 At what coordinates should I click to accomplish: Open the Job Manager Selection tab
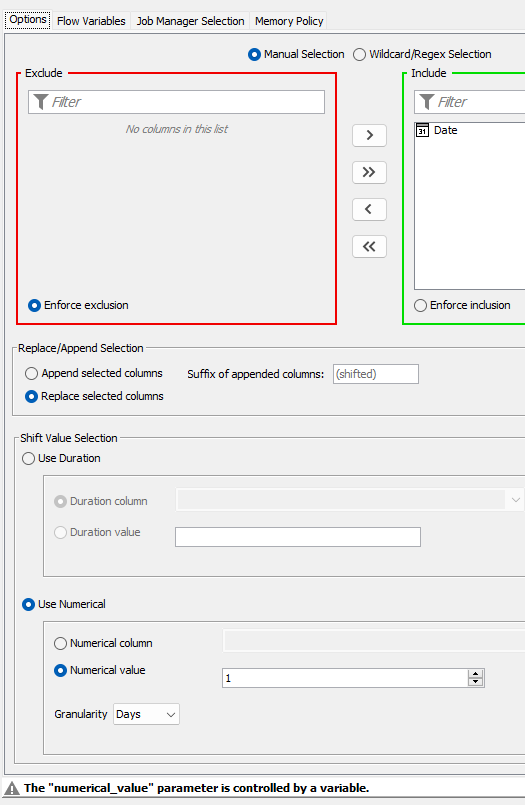click(x=190, y=21)
